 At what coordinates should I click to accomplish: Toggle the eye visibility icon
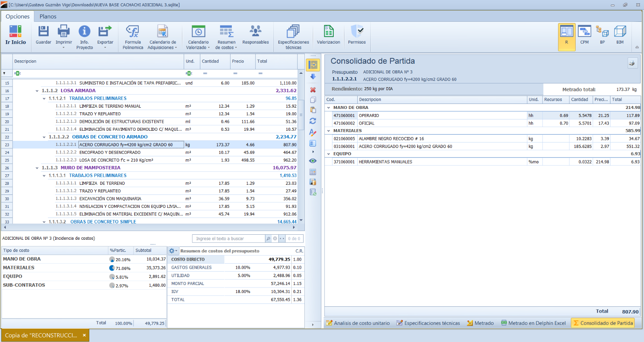(x=313, y=161)
